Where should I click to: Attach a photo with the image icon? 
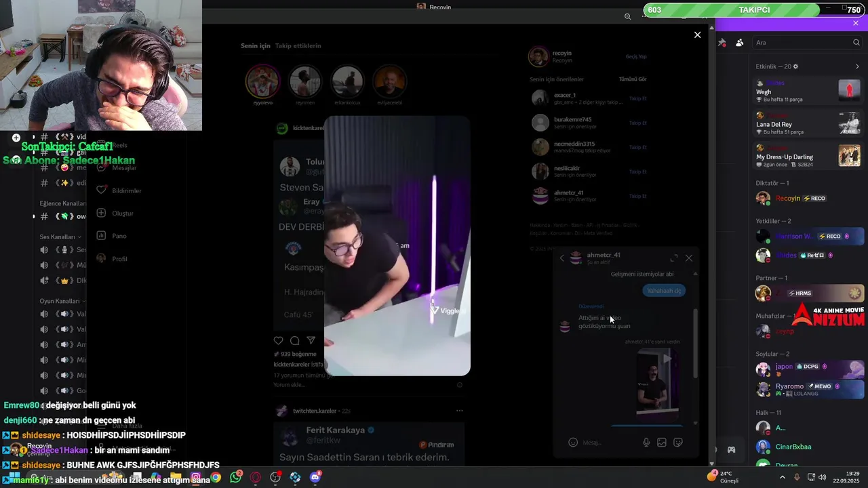pyautogui.click(x=662, y=443)
